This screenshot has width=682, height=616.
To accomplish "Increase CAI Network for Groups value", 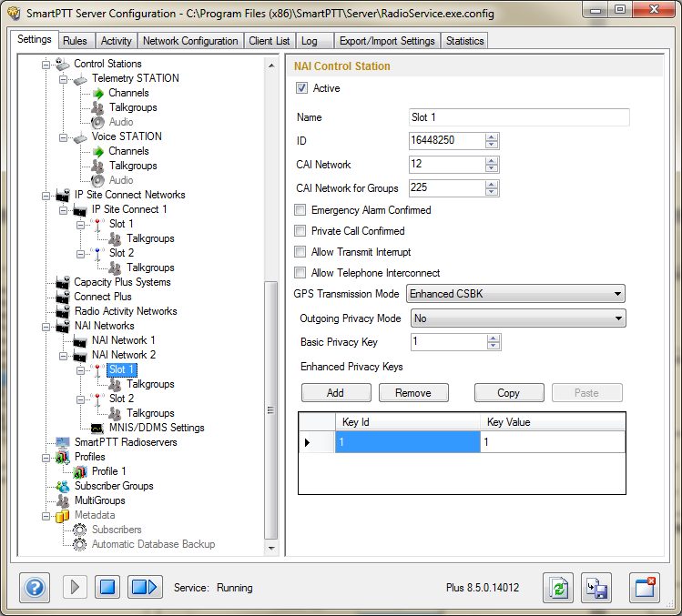I will 492,185.
